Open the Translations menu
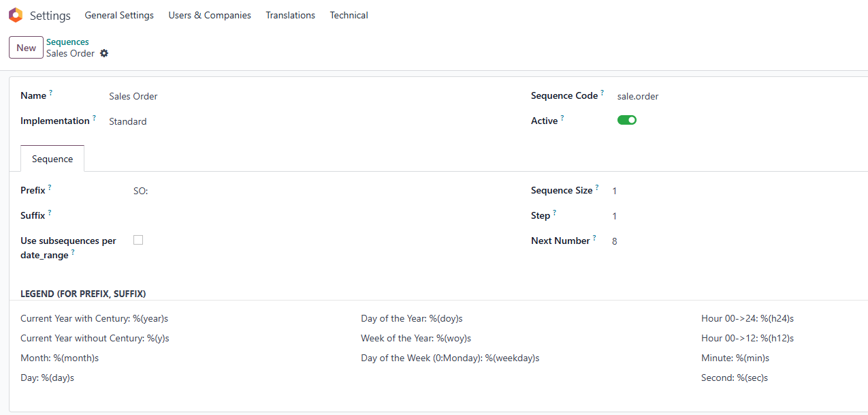The image size is (868, 415). point(291,15)
